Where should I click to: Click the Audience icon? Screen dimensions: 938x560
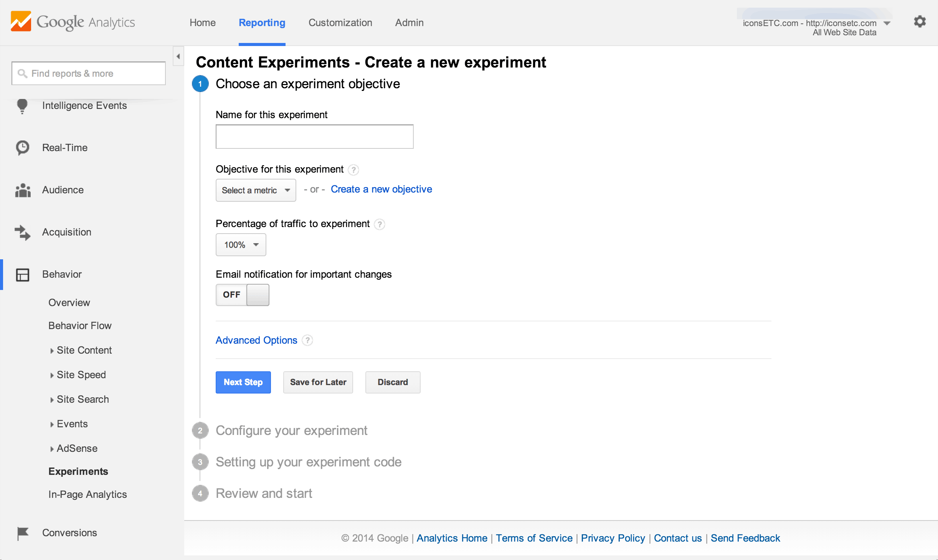pyautogui.click(x=23, y=190)
